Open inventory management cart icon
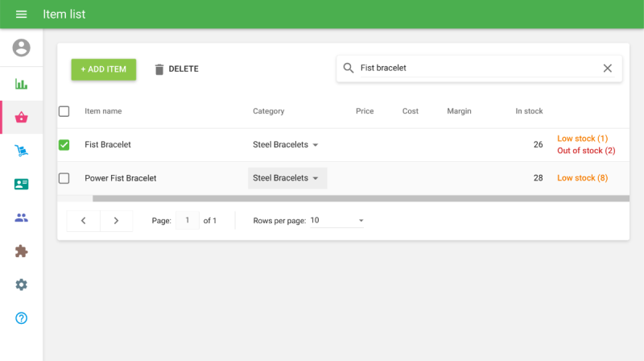Viewport: 644px width, 361px height. (22, 151)
